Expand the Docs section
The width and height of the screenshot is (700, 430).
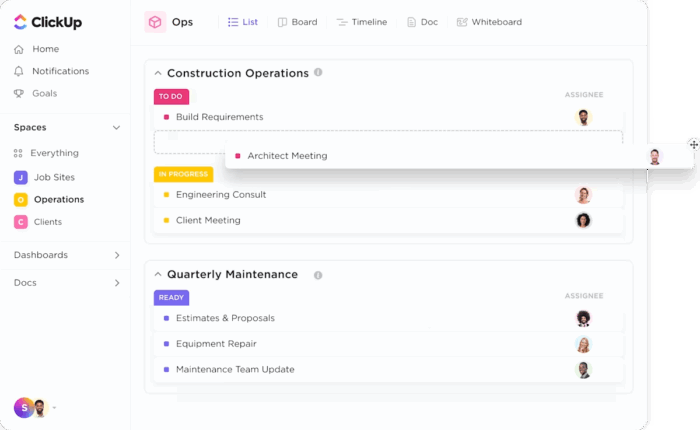pos(117,283)
